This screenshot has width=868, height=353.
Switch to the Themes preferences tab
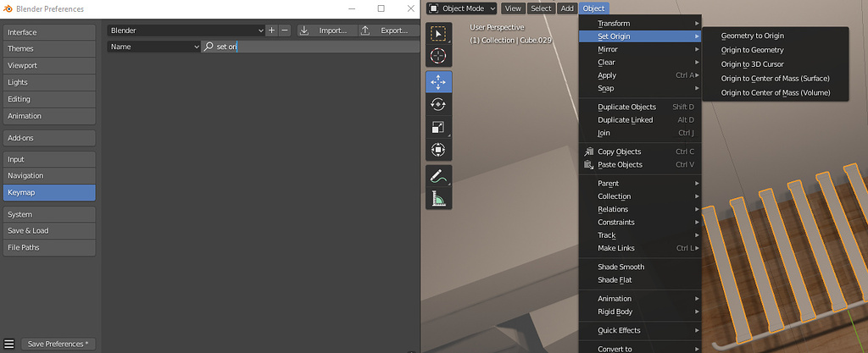click(x=49, y=48)
